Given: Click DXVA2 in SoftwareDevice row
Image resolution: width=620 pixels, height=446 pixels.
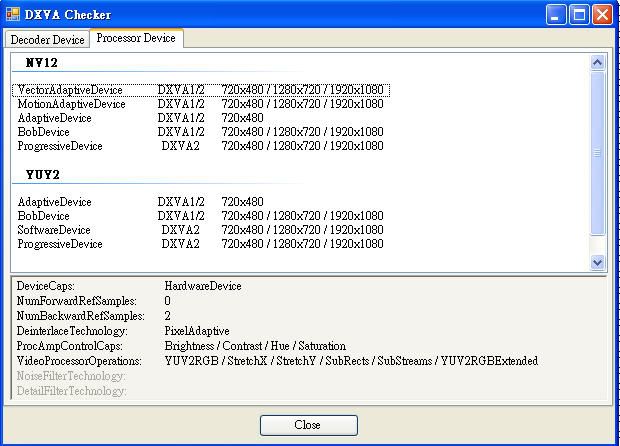Looking at the screenshot, I should (180, 230).
